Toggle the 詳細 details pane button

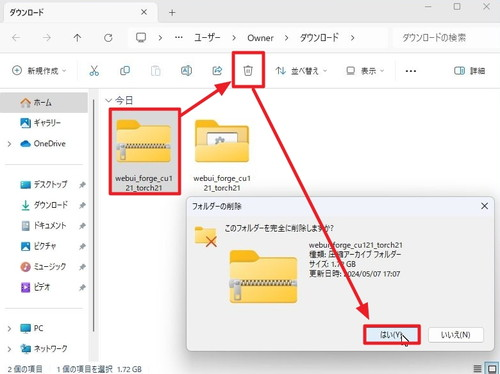tap(469, 71)
